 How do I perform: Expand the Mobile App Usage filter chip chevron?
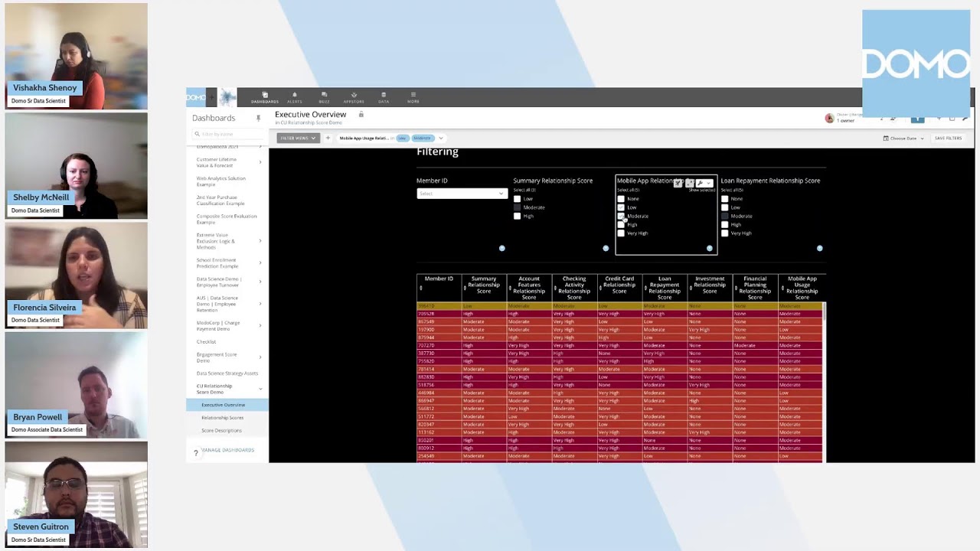pyautogui.click(x=441, y=138)
